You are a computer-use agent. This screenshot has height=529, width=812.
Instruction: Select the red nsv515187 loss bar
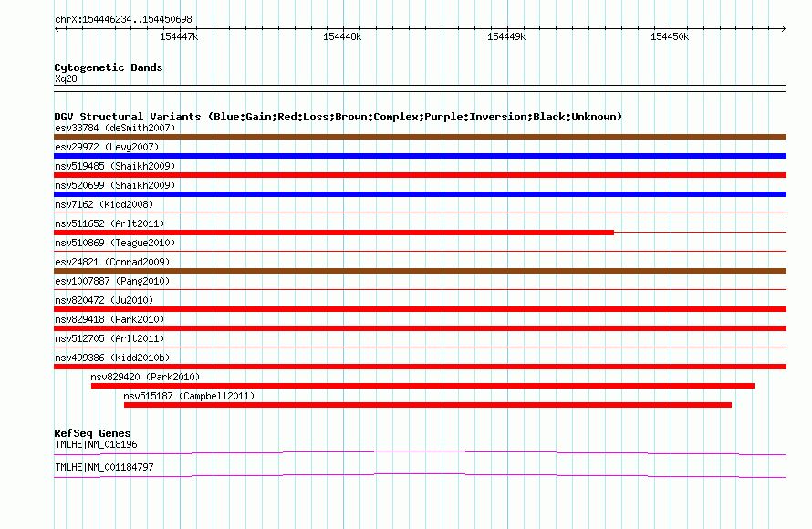[x=428, y=405]
